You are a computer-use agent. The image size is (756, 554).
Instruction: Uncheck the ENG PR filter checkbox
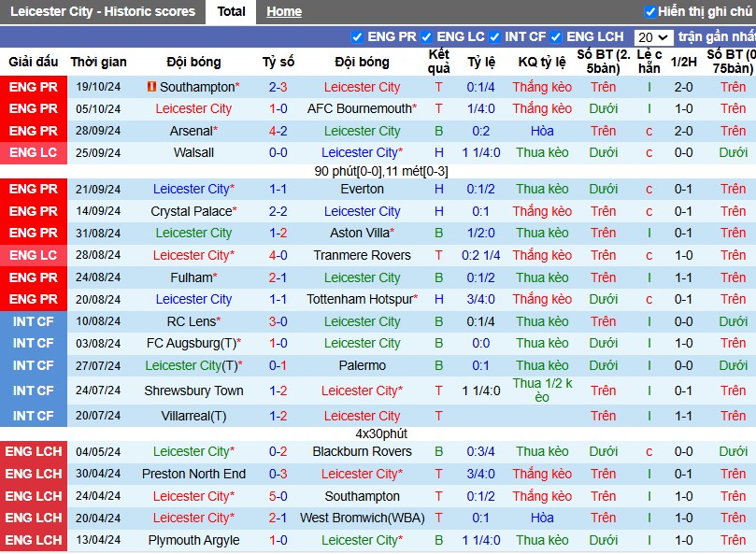(357, 37)
